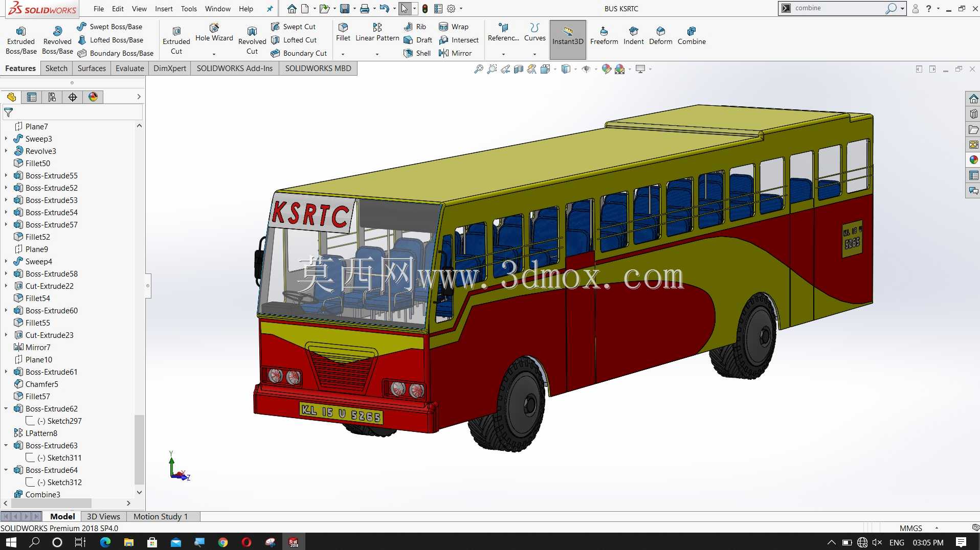
Task: Select the Fillet tool
Action: point(343,32)
